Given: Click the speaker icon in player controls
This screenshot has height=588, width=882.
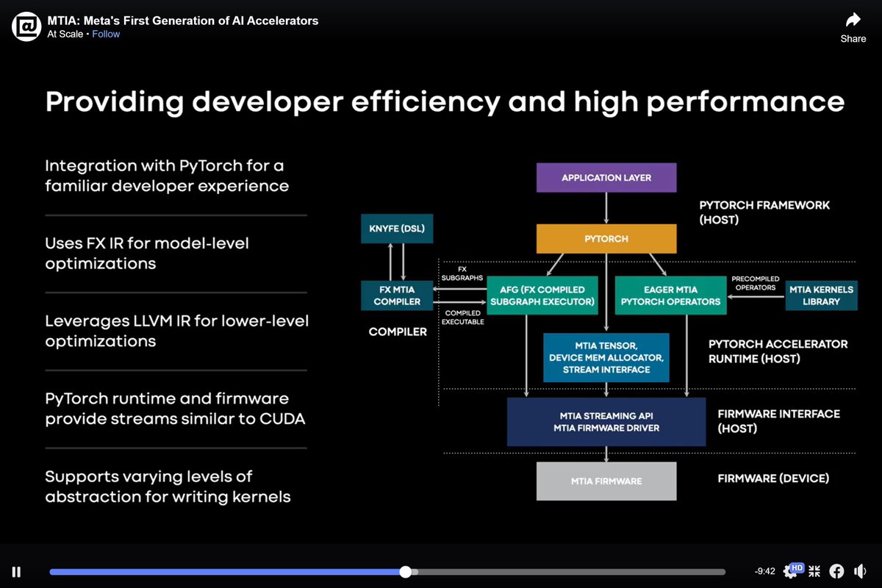Looking at the screenshot, I should pyautogui.click(x=860, y=570).
